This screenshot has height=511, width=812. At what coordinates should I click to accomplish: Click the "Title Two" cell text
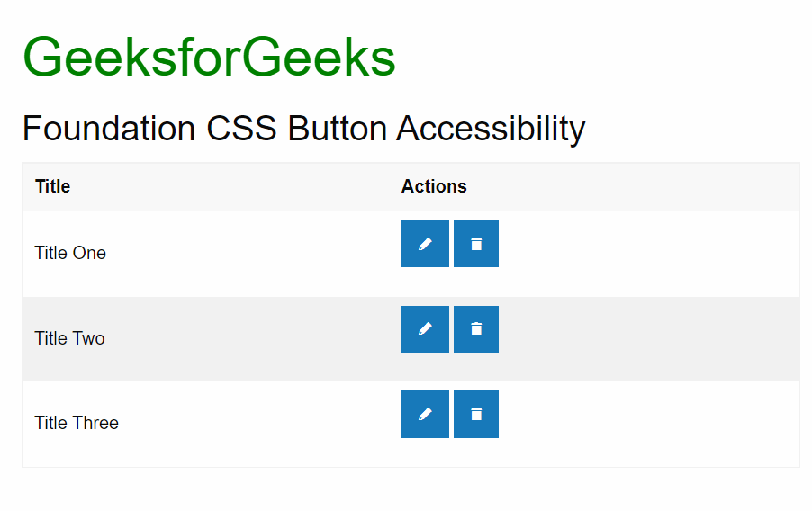coord(69,338)
